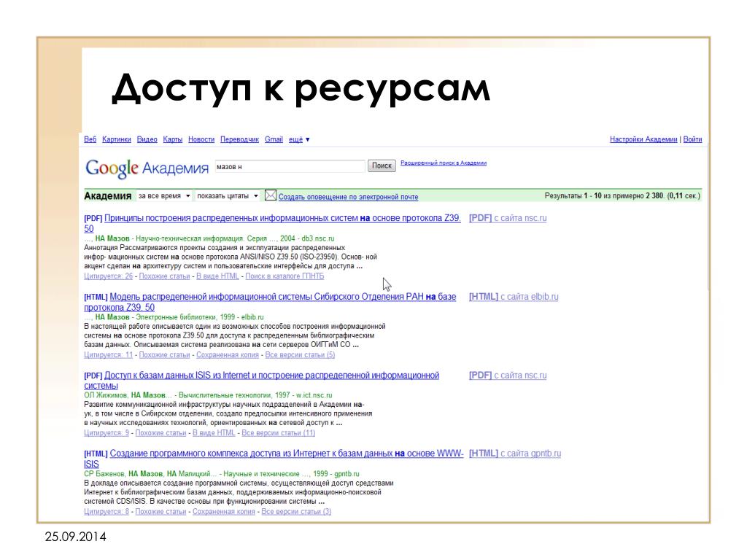Image resolution: width=747 pixels, height=560 pixels.
Task: Click the email alert envelope icon
Action: tap(270, 195)
